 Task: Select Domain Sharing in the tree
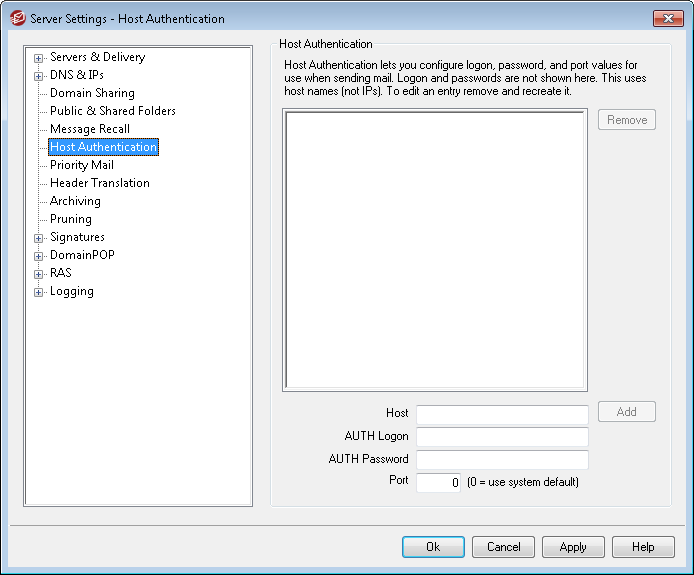coord(92,93)
